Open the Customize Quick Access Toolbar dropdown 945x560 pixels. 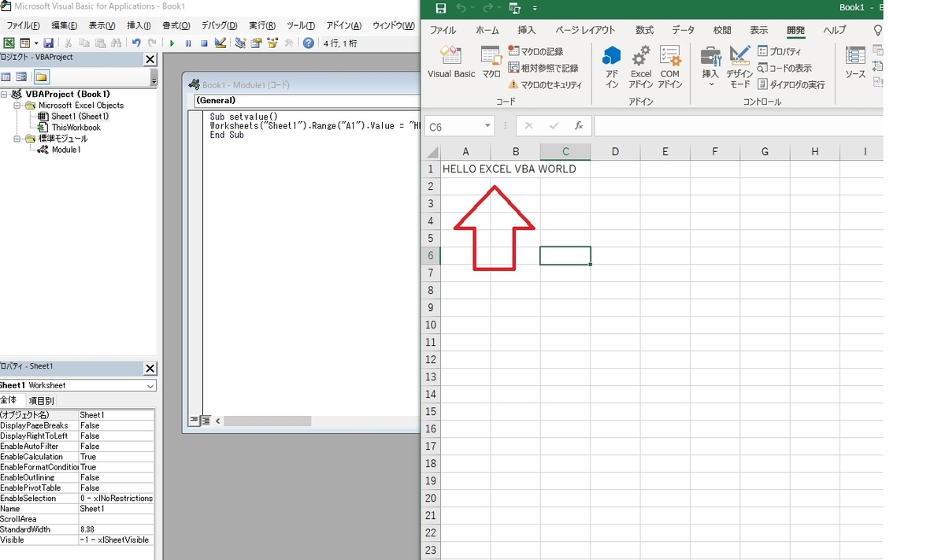[535, 8]
